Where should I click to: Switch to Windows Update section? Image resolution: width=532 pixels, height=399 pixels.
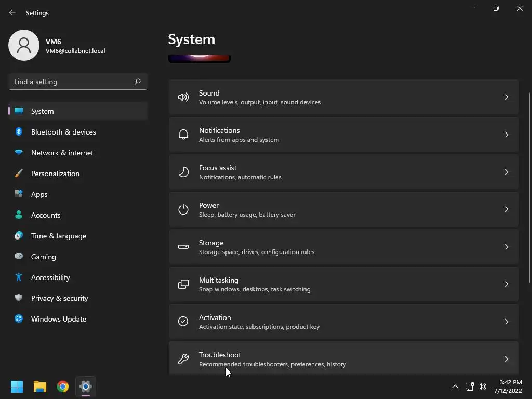(x=58, y=319)
